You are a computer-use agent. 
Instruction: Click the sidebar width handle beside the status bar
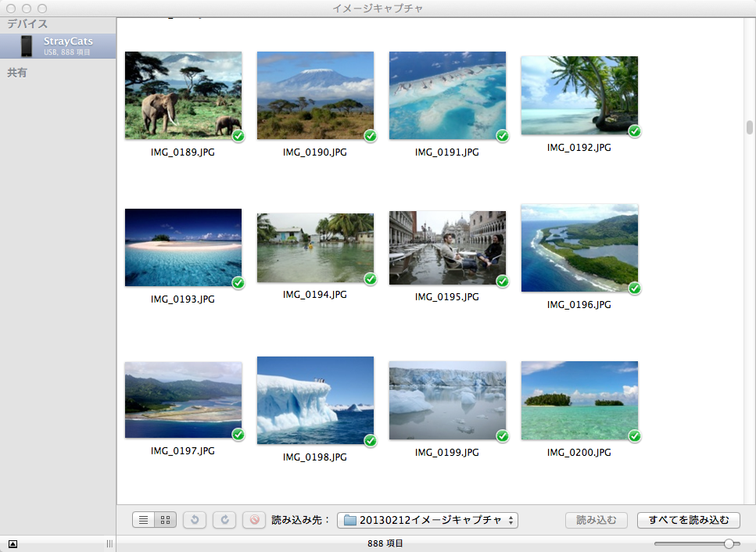pos(110,544)
